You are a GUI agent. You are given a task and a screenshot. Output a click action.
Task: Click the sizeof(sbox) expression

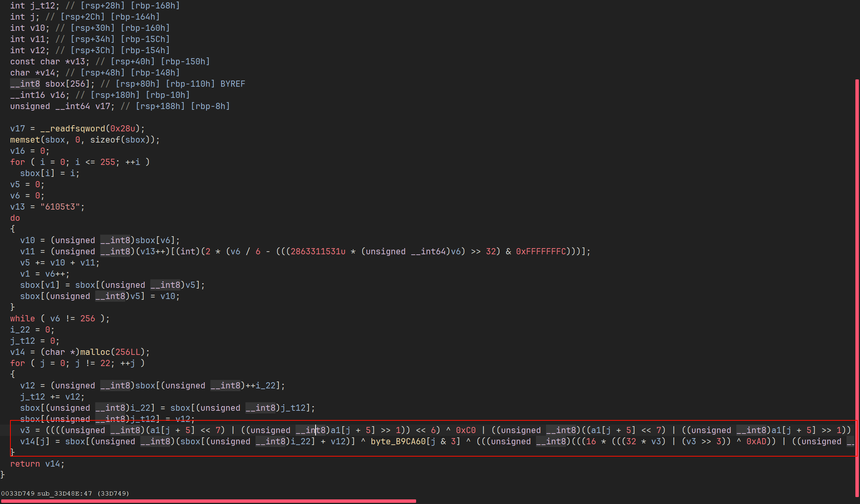tap(120, 140)
